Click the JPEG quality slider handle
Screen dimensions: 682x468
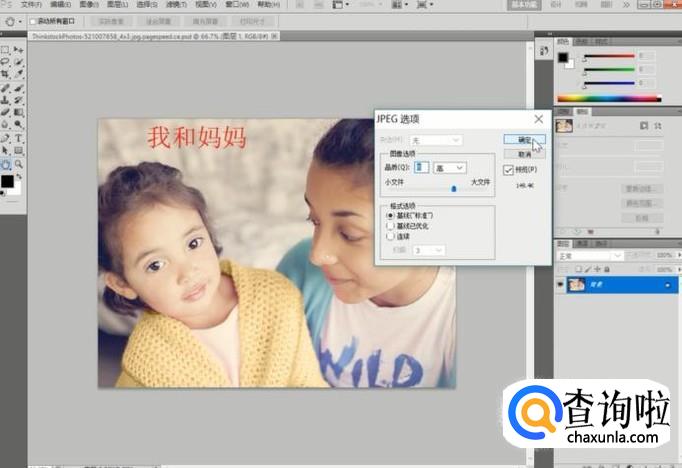click(x=454, y=187)
